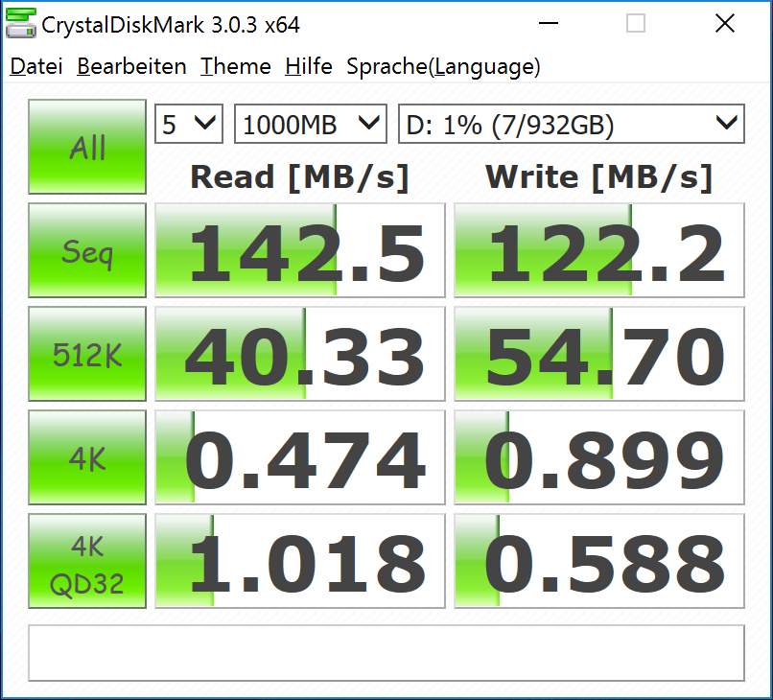Select the 4K read result 0.474
The width and height of the screenshot is (773, 700).
[x=300, y=457]
